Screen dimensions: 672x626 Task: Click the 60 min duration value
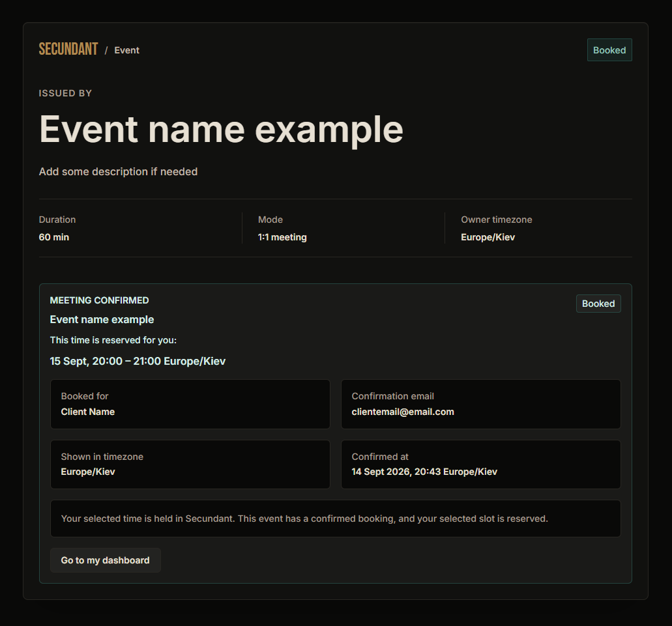(x=54, y=237)
